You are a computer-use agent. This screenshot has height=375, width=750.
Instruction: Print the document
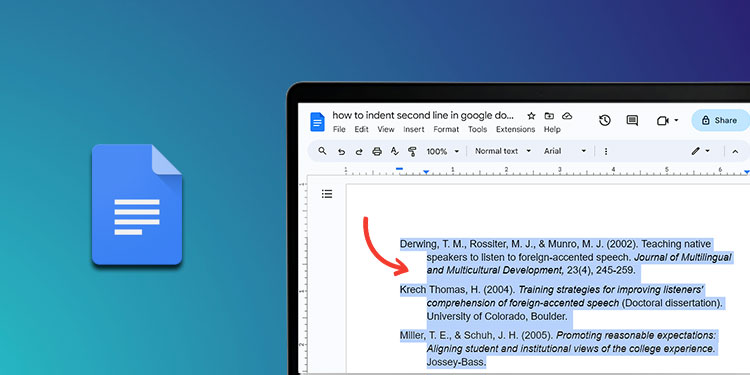click(x=377, y=152)
